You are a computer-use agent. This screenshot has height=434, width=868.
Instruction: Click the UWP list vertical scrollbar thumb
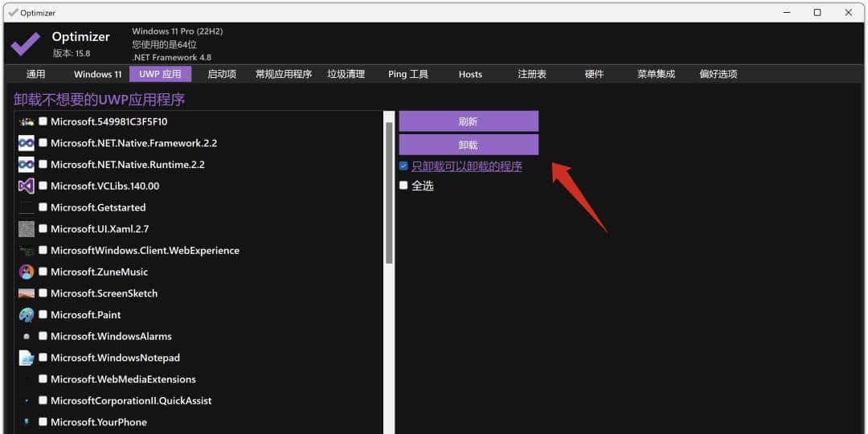[x=389, y=193]
